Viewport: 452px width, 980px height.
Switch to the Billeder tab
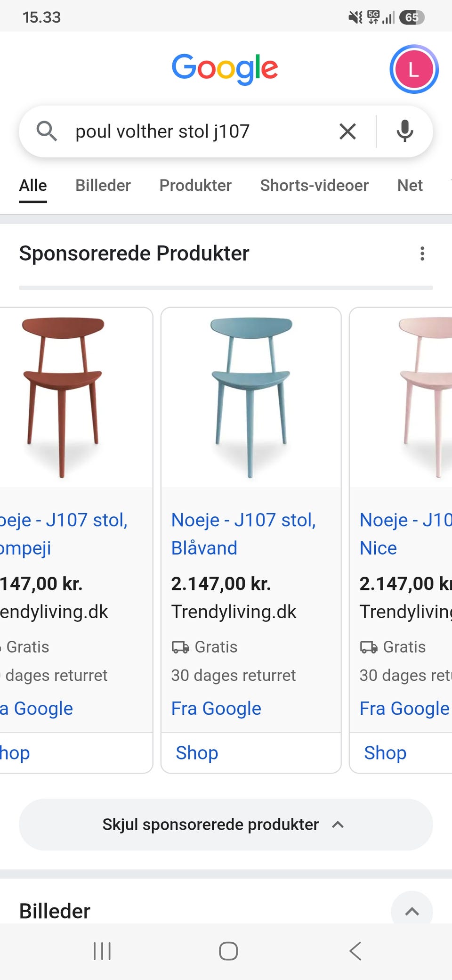103,185
